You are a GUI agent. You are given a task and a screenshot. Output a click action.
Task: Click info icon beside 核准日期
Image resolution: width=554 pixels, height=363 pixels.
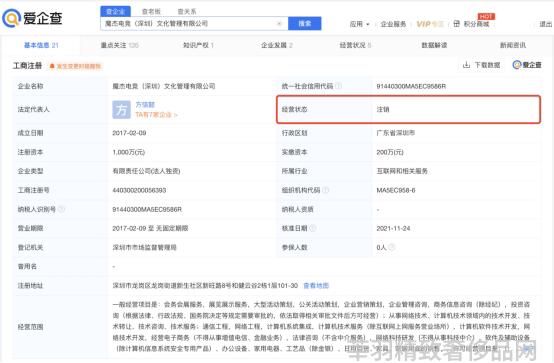pos(313,228)
